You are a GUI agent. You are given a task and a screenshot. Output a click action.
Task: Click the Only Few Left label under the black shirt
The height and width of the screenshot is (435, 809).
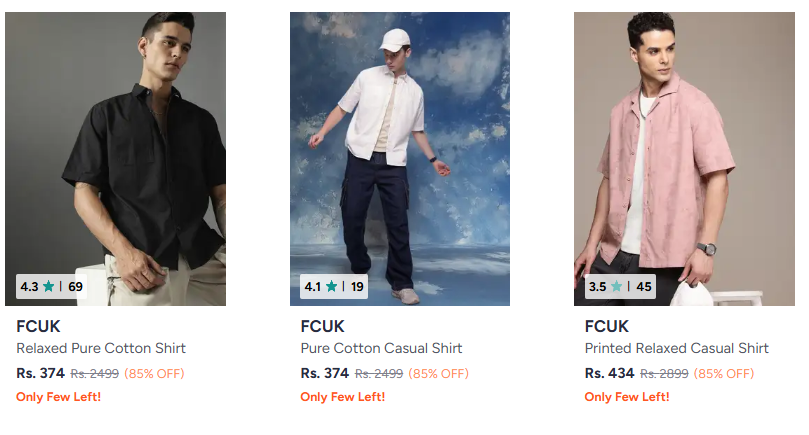58,397
